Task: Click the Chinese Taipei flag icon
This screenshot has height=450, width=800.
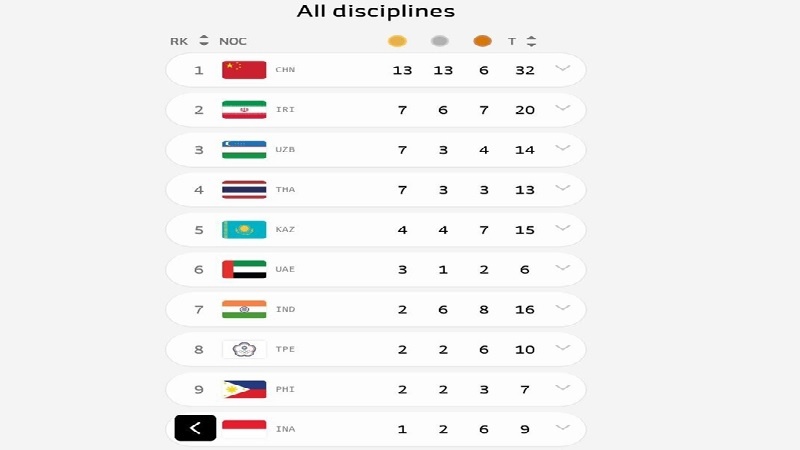Action: pos(244,349)
